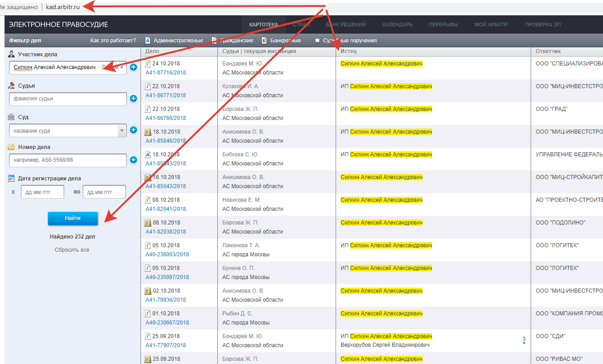The image size is (603, 364).
Task: Open the participant type dropdown in Участник дела
Action: pyautogui.click(x=113, y=67)
